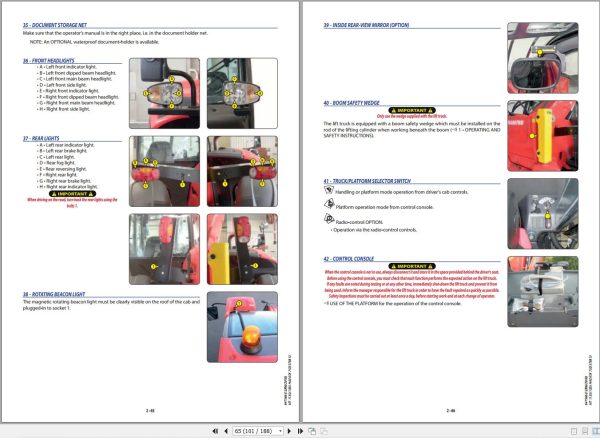Click the control console photo
The height and width of the screenshot is (438, 600).
pos(543,291)
